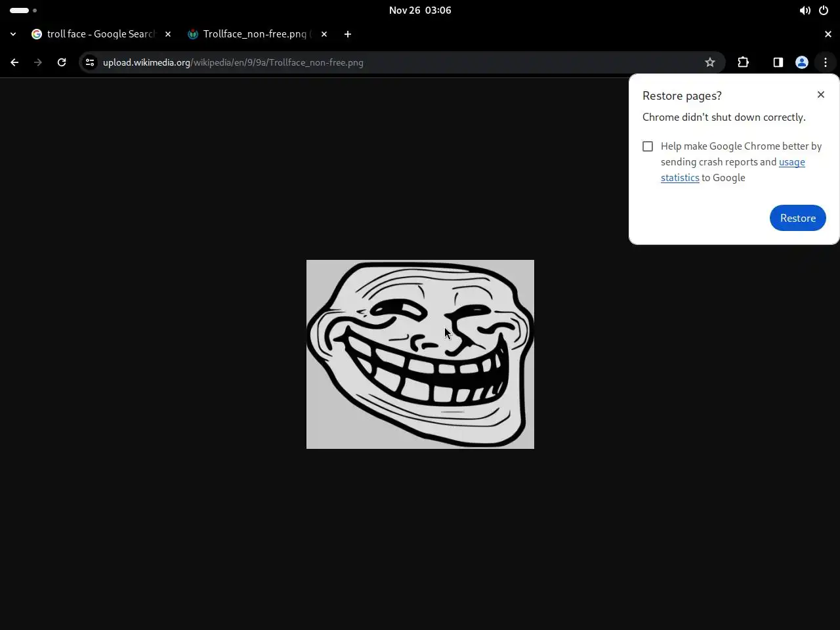Open the side panel icon
Screen dimensions: 840x630
point(778,62)
